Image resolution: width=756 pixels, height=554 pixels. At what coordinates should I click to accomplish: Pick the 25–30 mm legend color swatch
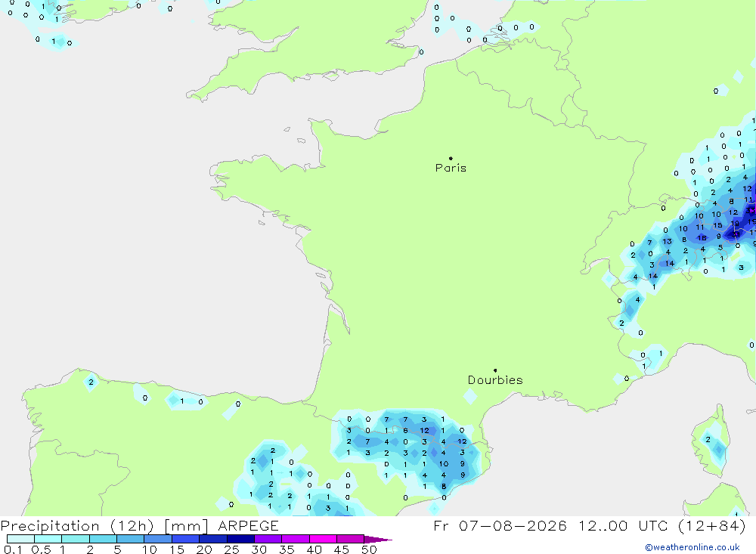coord(240,539)
